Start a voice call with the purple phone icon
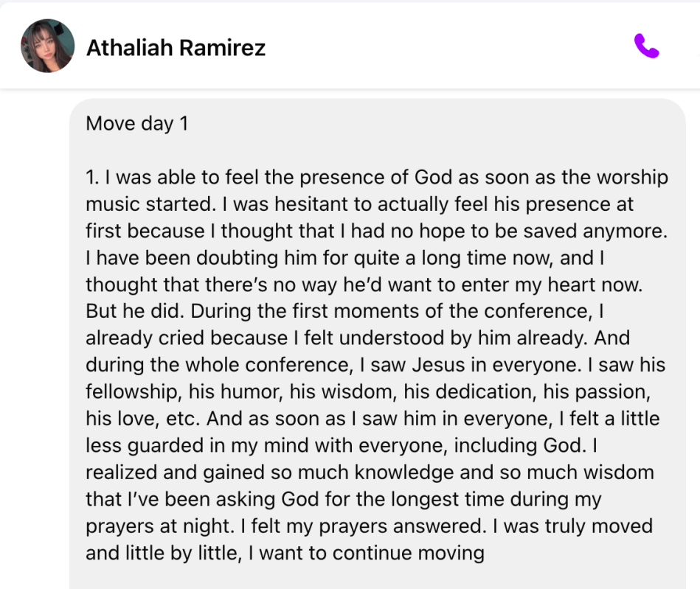 point(646,46)
